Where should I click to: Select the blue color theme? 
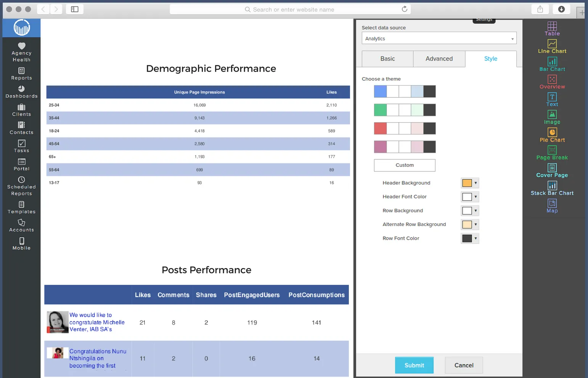click(405, 91)
